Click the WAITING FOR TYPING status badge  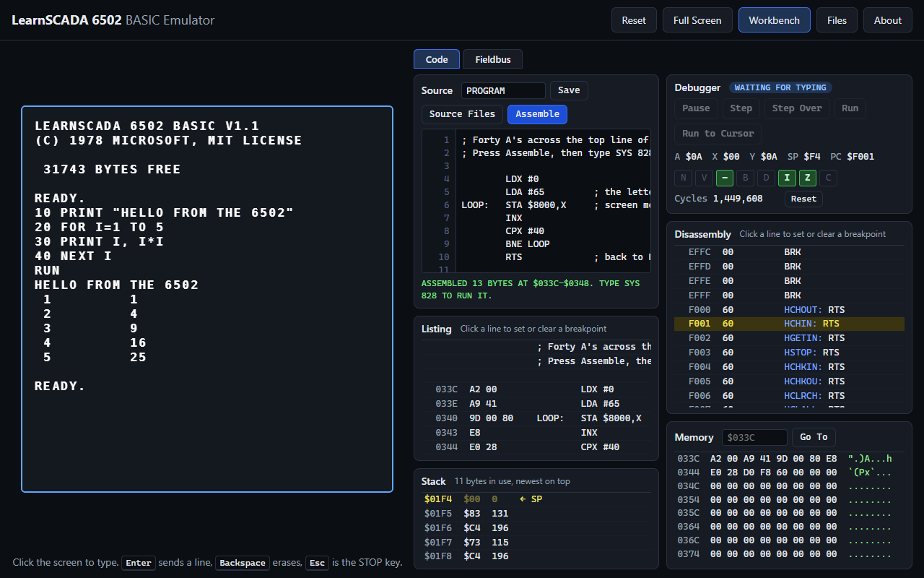click(x=780, y=87)
